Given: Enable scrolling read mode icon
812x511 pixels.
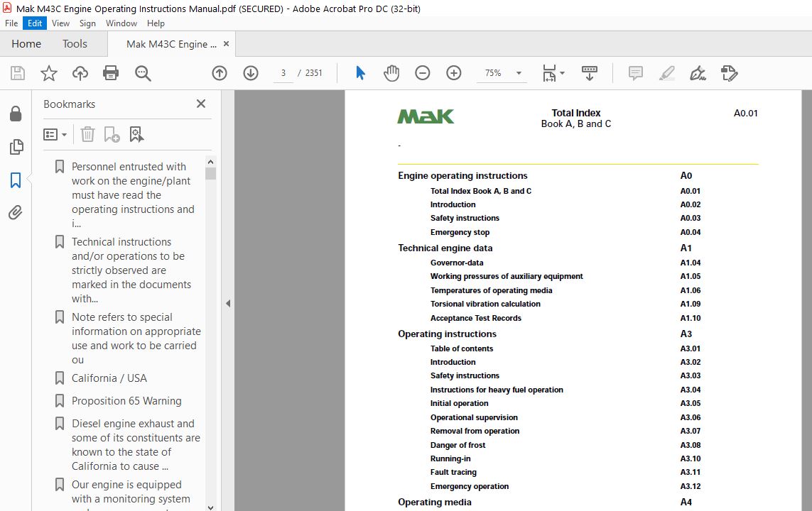Looking at the screenshot, I should pyautogui.click(x=590, y=73).
